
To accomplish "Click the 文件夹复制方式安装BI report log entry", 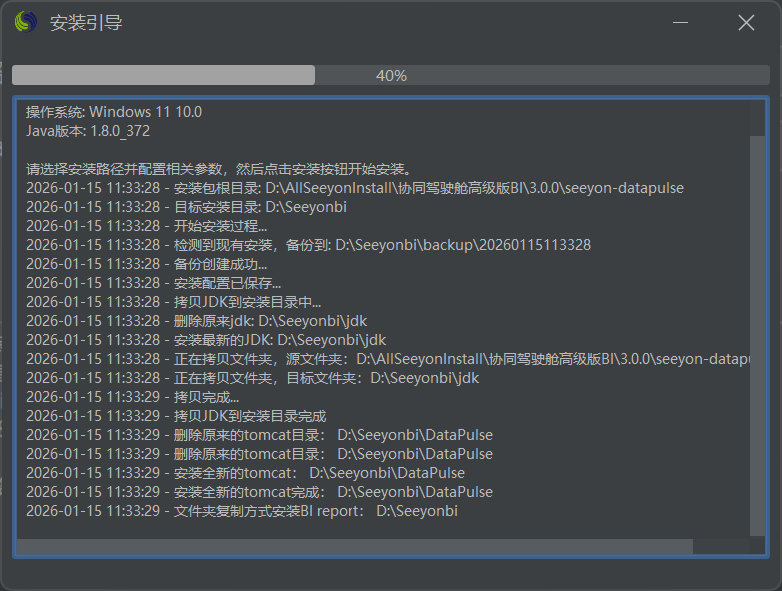I will [242, 511].
